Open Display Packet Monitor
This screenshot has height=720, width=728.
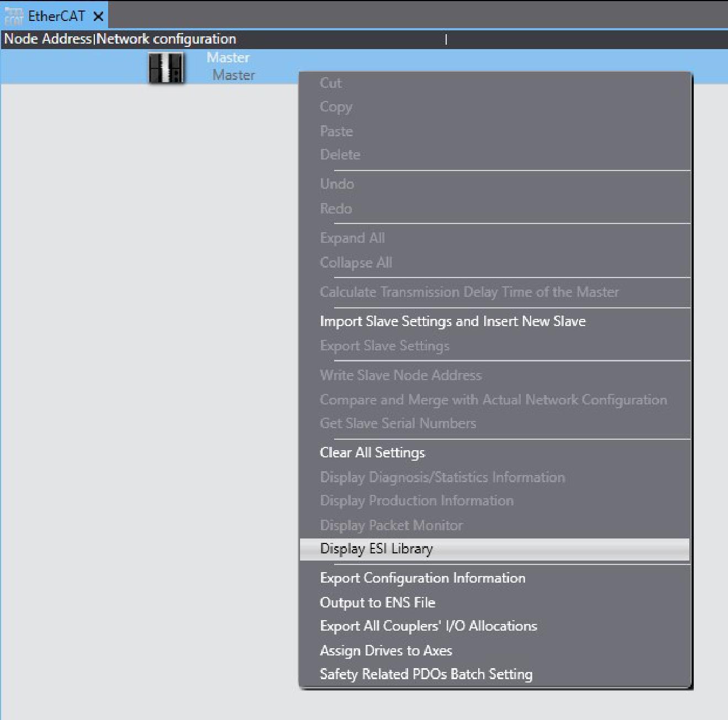coord(390,525)
